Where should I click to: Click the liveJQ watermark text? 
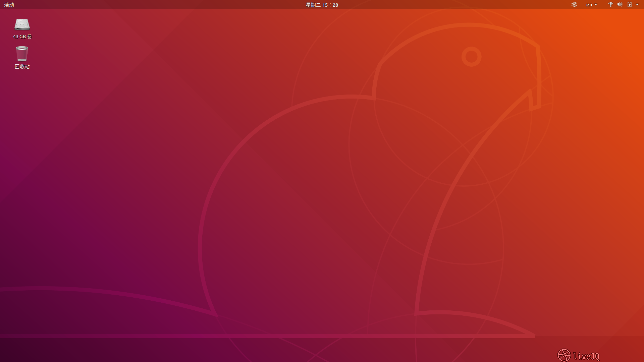pyautogui.click(x=586, y=356)
